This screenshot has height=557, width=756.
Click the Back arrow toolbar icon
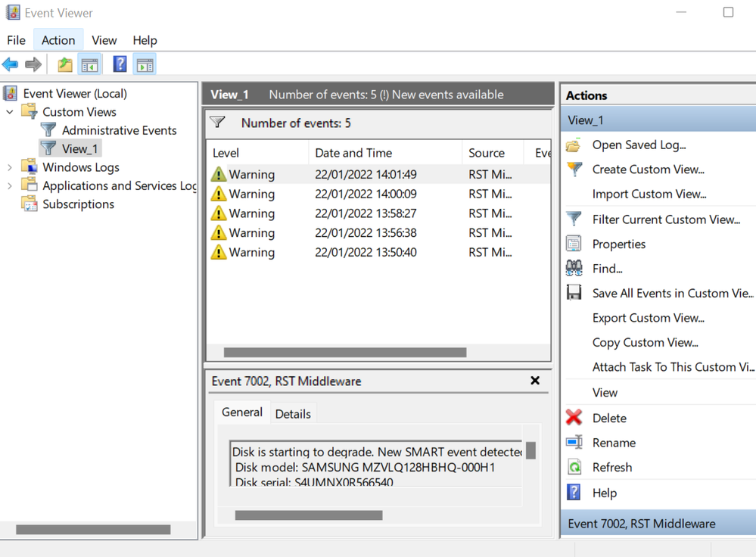click(x=10, y=64)
